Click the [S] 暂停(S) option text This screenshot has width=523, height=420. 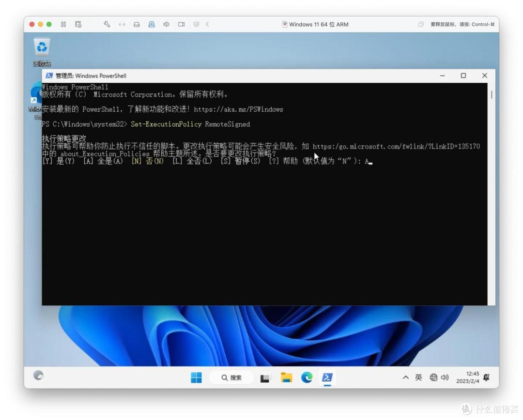pyautogui.click(x=240, y=161)
